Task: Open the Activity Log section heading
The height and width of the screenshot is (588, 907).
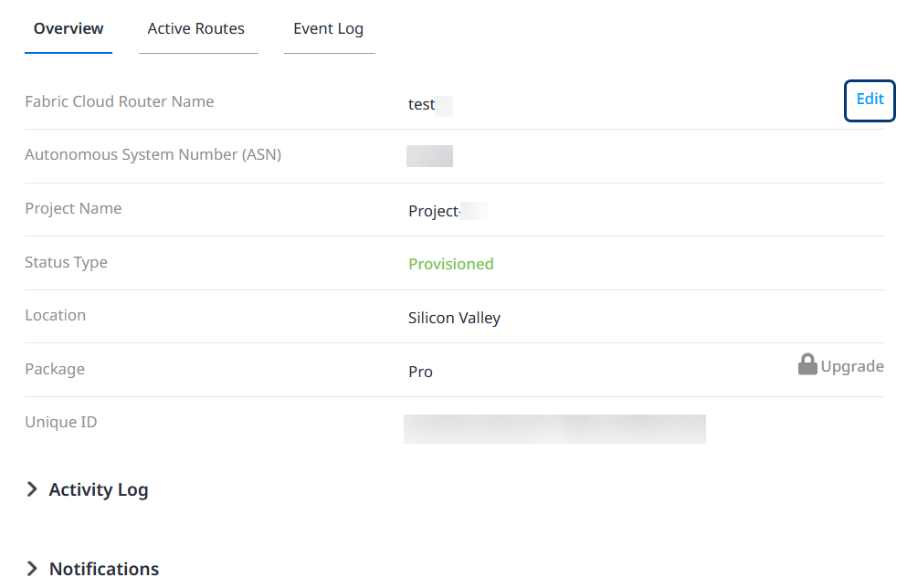Action: tap(99, 489)
